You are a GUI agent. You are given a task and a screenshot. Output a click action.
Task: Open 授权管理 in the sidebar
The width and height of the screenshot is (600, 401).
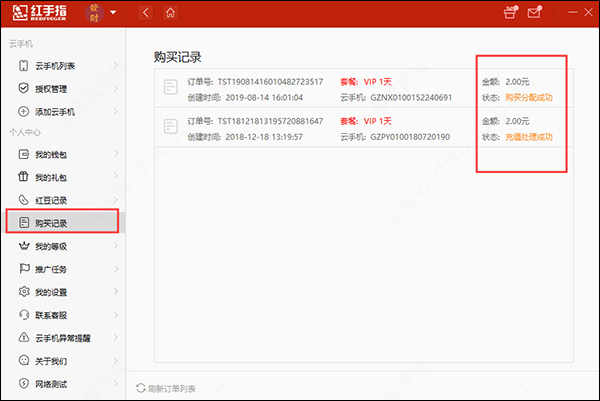[x=64, y=89]
